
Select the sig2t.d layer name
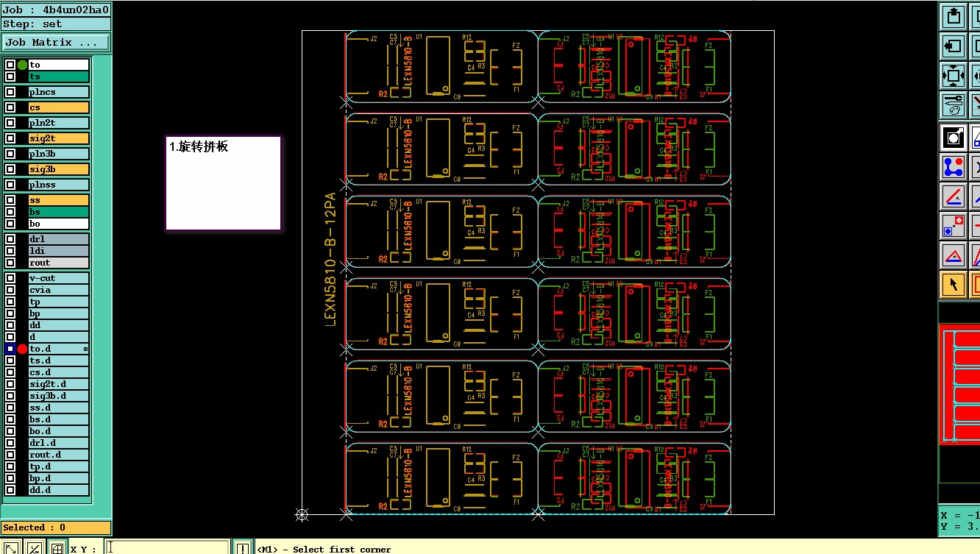pyautogui.click(x=59, y=384)
